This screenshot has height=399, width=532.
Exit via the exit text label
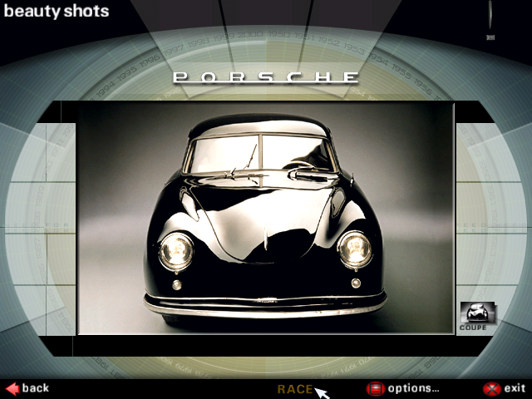(x=515, y=388)
